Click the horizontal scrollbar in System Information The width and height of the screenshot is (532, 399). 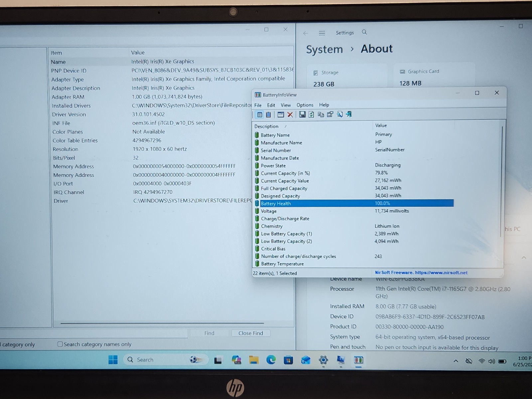(162, 323)
